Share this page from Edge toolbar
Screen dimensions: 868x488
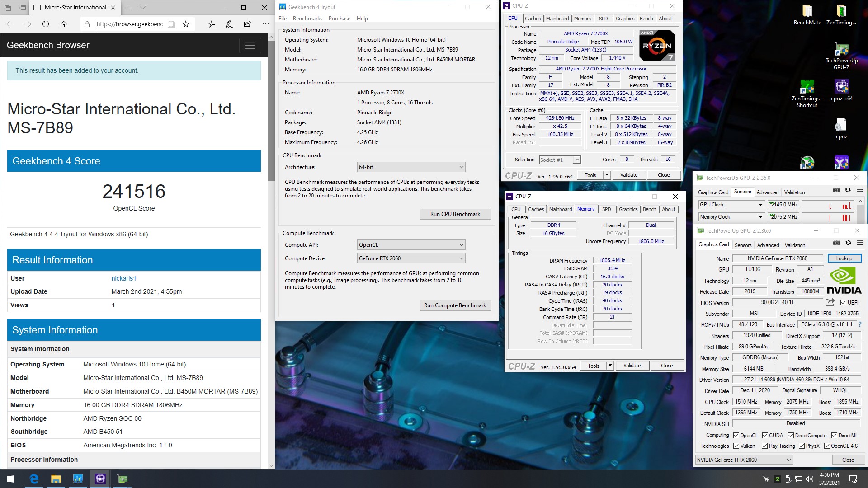pos(247,24)
